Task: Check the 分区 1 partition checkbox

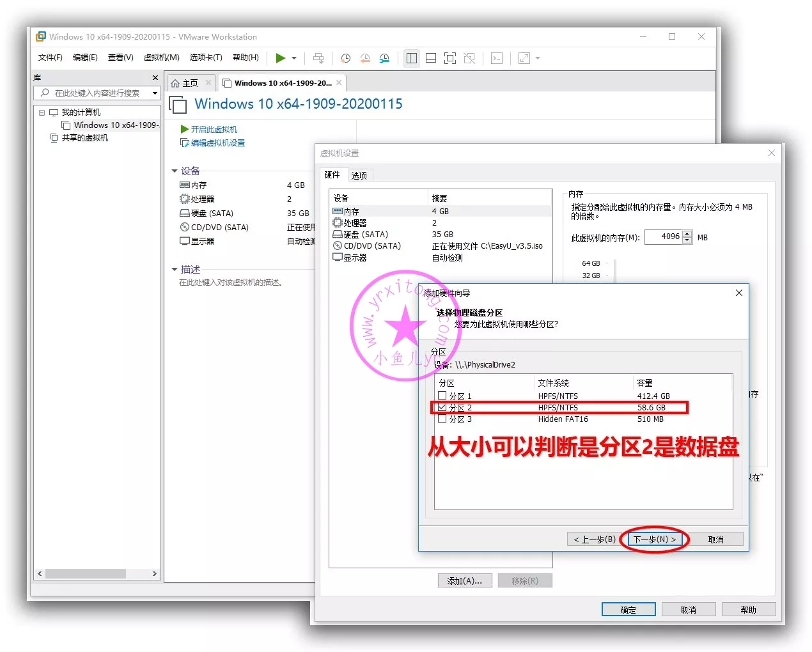Action: [442, 396]
